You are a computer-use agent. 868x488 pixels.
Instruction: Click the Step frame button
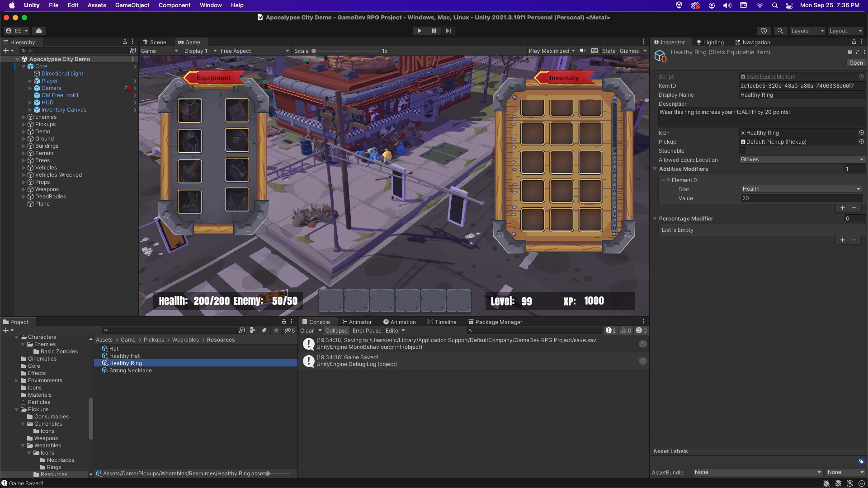448,31
